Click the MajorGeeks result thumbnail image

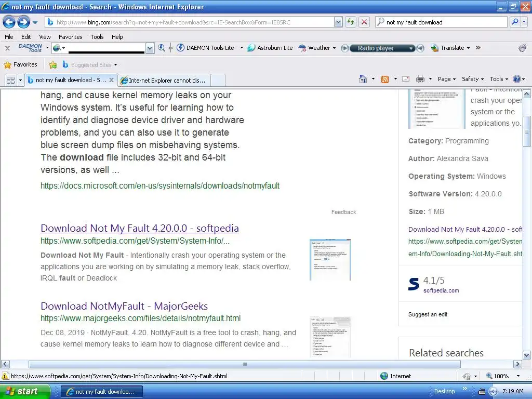pos(330,337)
